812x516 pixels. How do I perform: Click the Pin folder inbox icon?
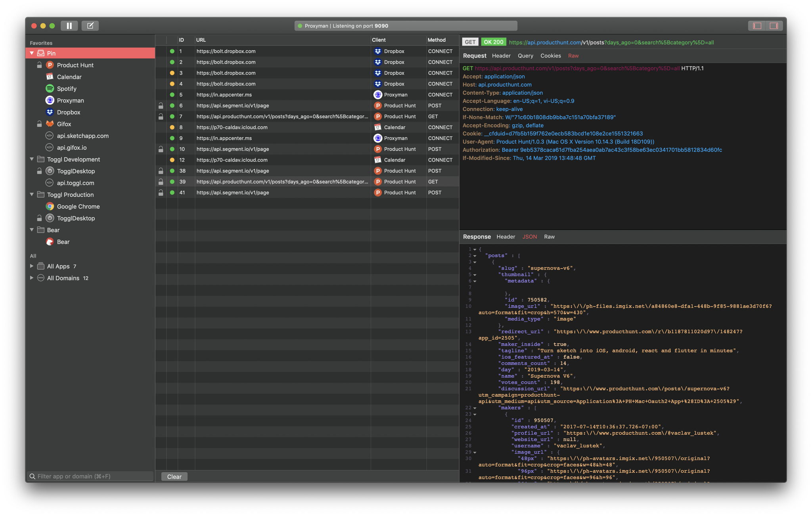pyautogui.click(x=41, y=53)
